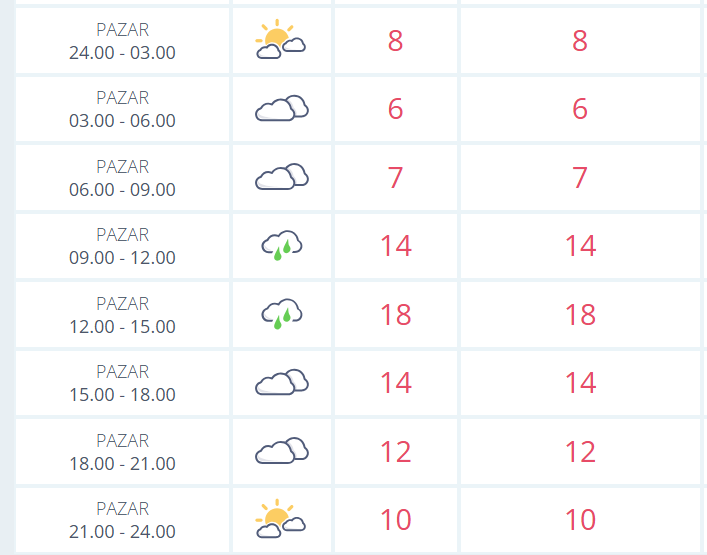This screenshot has height=555, width=707.
Task: Select the PAZAR 15.00 - 18.00 time cell
Action: [122, 383]
